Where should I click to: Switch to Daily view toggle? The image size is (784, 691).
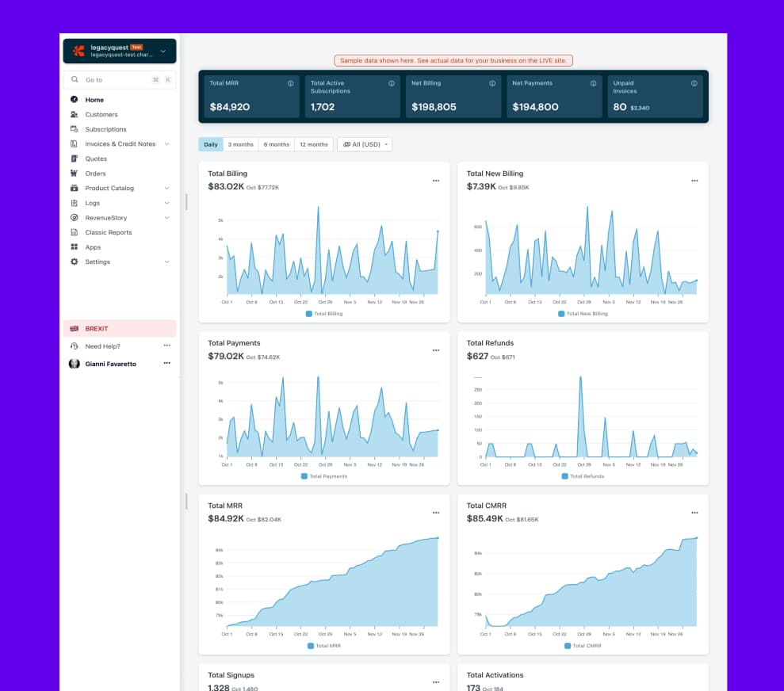click(x=210, y=144)
